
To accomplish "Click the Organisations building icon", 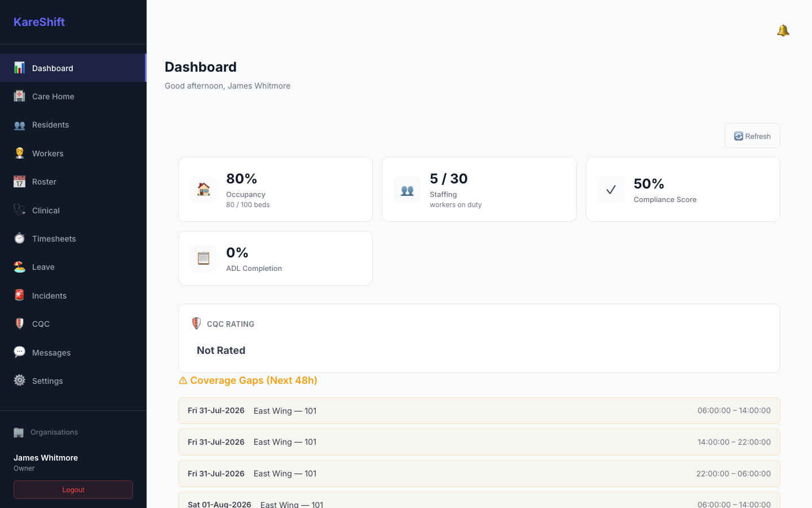I will click(x=19, y=432).
